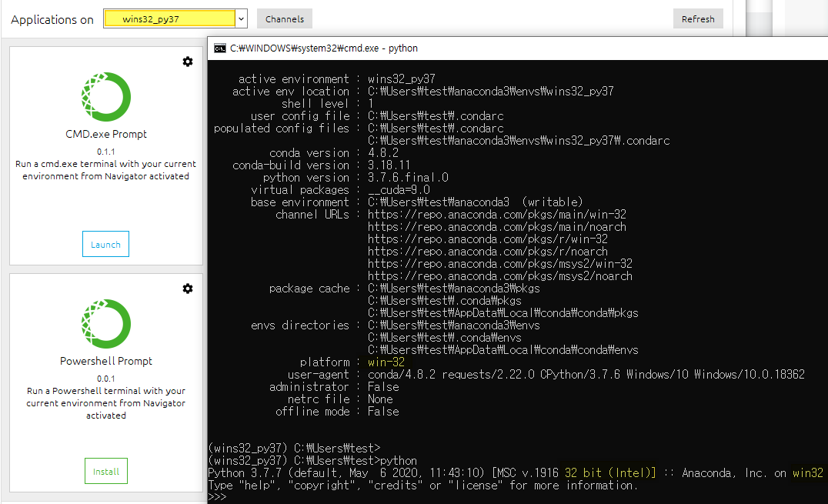Click the 'Powershell Prompt' title text
The width and height of the screenshot is (828, 504).
click(x=105, y=361)
